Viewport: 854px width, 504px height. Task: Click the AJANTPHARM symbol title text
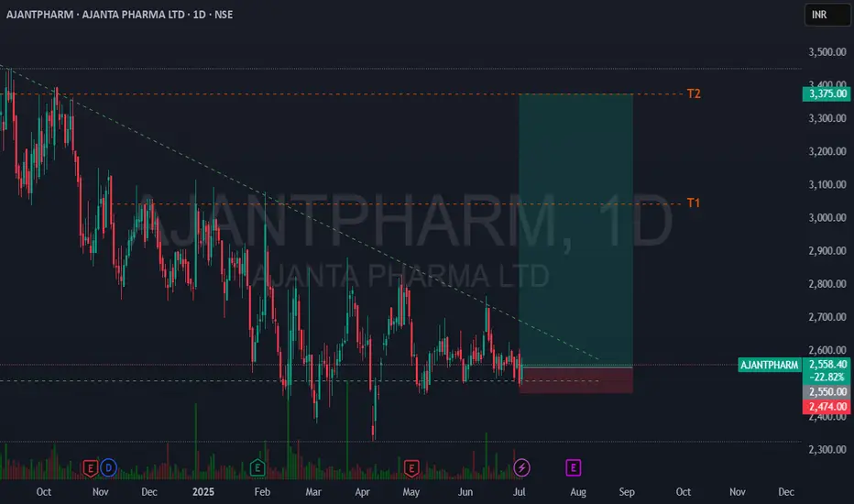[119, 15]
